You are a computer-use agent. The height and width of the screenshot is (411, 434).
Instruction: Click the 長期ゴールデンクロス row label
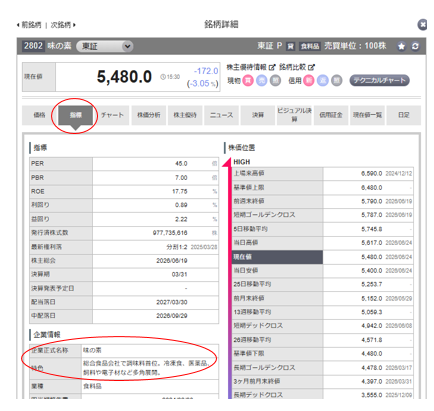coord(264,368)
